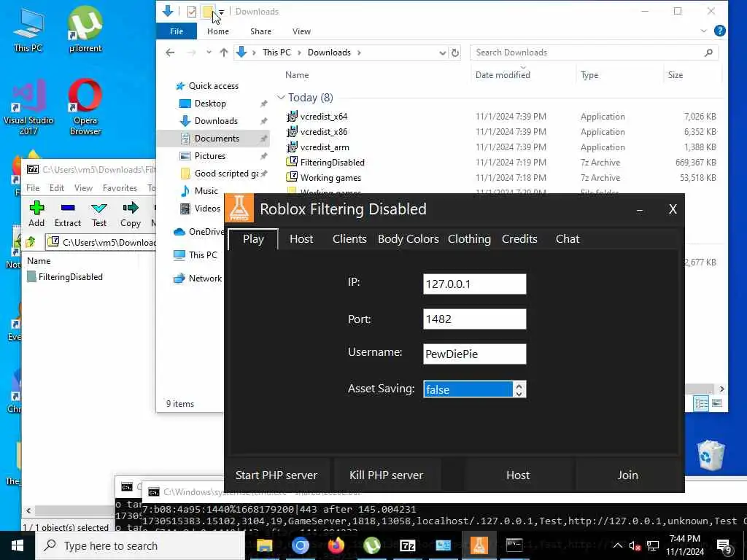Image resolution: width=747 pixels, height=560 pixels.
Task: Open the This PC desktop icon
Action: [28, 29]
